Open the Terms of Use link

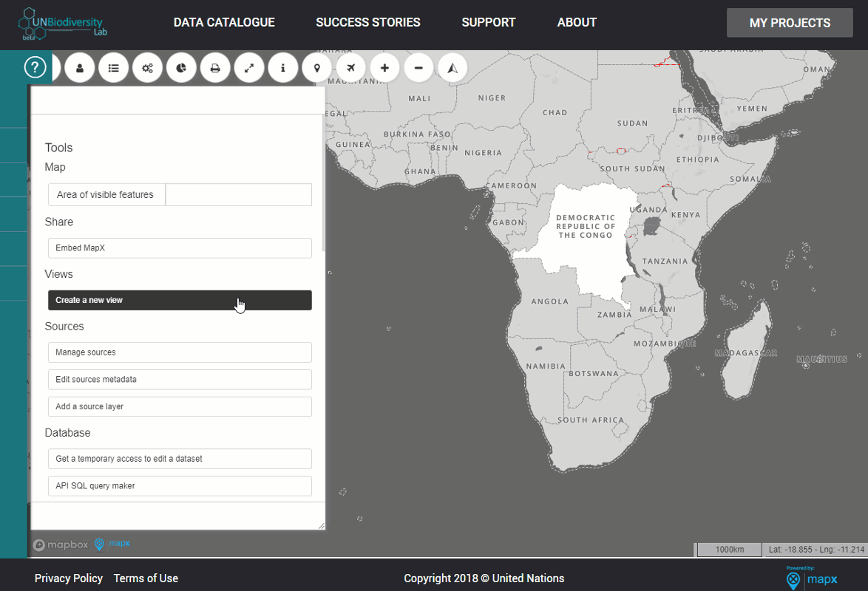[x=146, y=578]
